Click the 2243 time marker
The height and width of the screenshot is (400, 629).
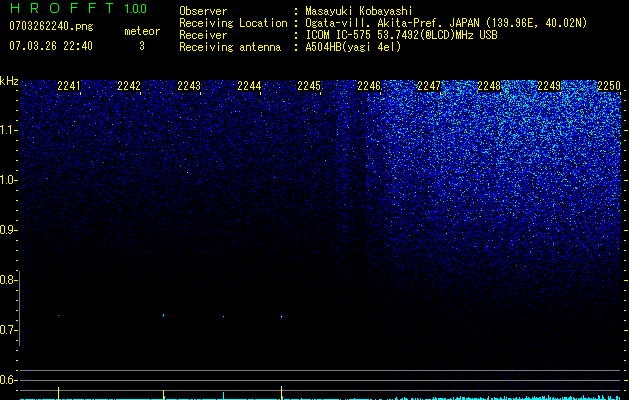[x=189, y=86]
